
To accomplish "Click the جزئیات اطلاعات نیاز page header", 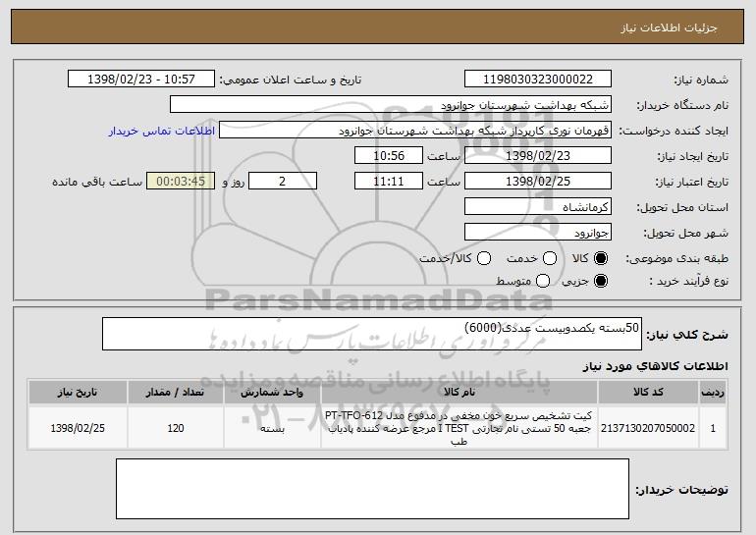I will pyautogui.click(x=669, y=27).
